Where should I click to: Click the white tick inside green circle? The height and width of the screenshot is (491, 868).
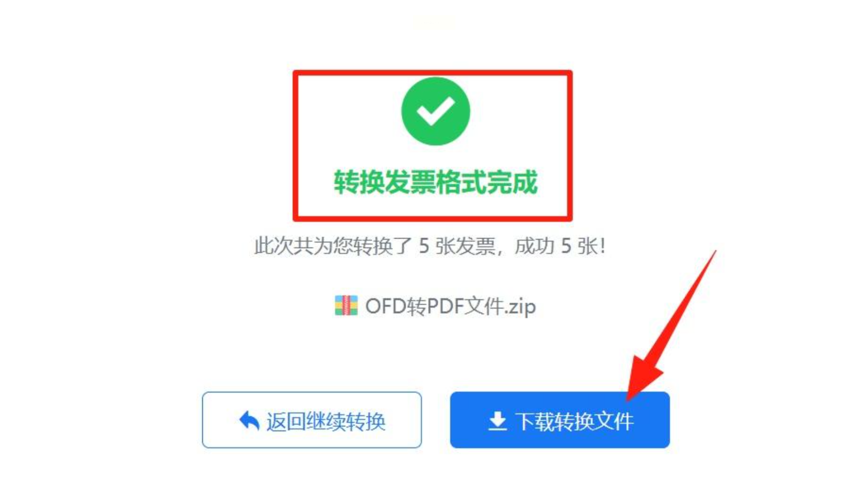tap(435, 111)
